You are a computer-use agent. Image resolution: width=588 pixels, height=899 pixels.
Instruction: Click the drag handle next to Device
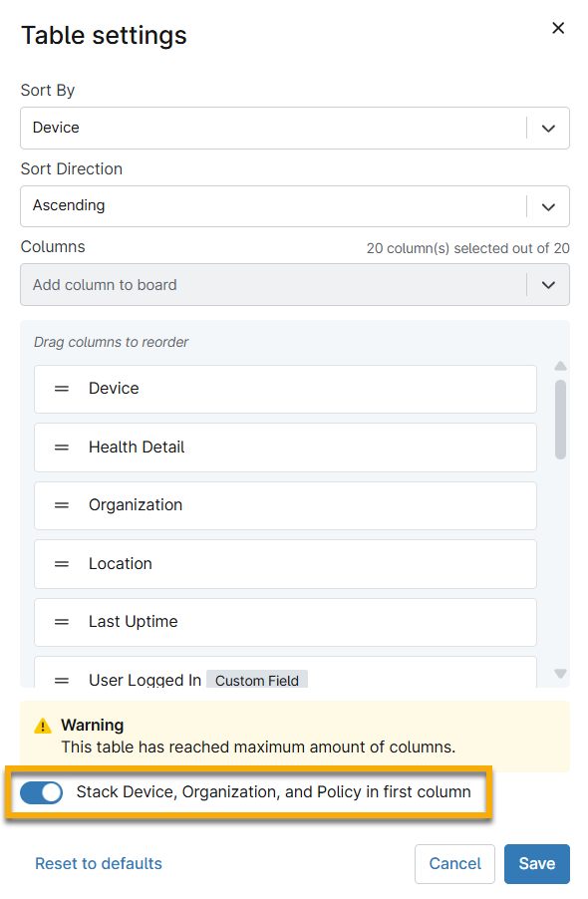(x=62, y=389)
